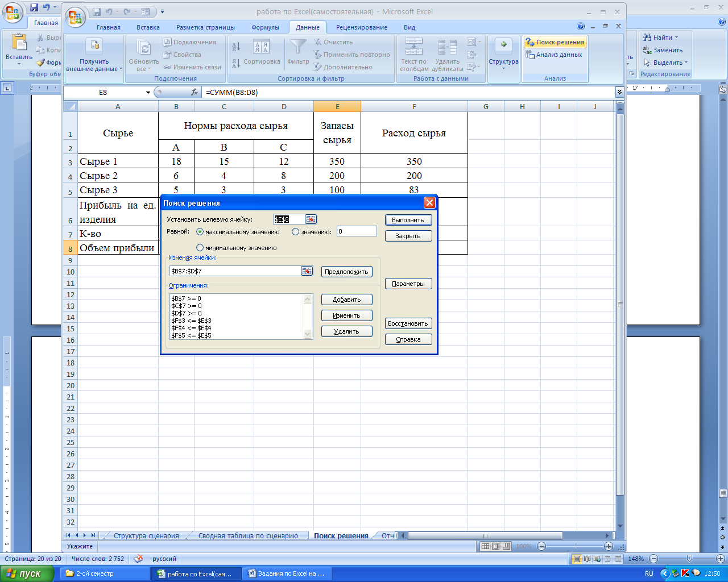Click the Справка button

click(x=408, y=339)
